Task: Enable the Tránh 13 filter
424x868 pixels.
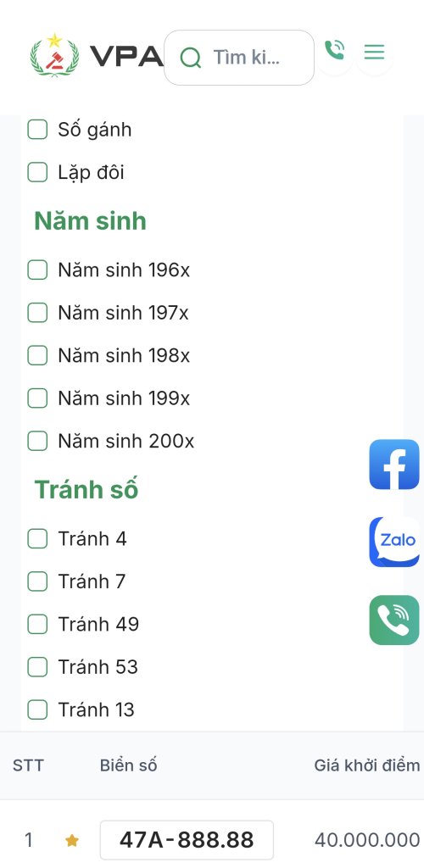Action: [x=37, y=709]
